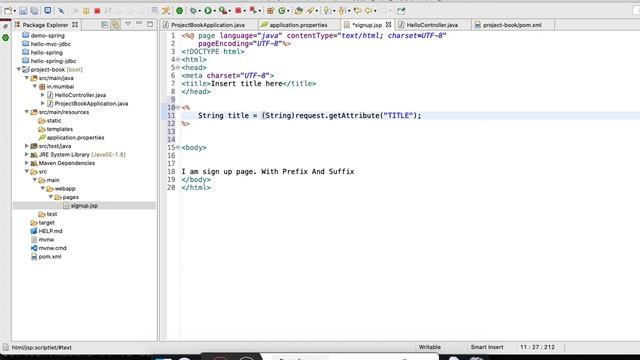Click the Next Annotation toolbar icon
The height and width of the screenshot is (360, 640).
pyautogui.click(x=327, y=11)
